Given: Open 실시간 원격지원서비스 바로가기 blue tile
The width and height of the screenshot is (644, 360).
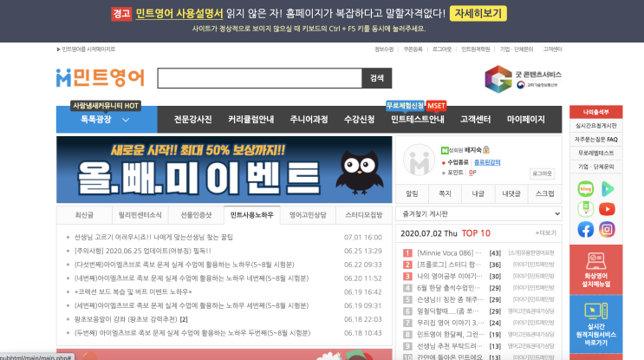Looking at the screenshot, I should coord(596,324).
